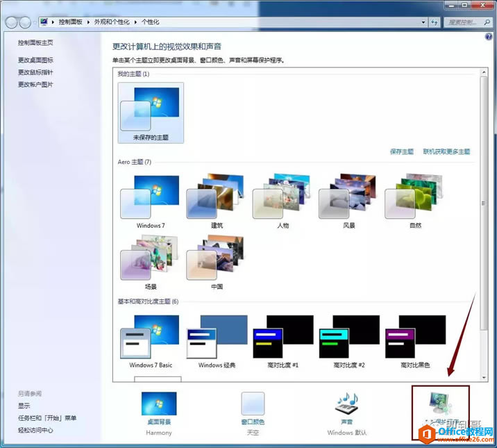Click the Forward navigation button
This screenshot has height=448, width=497.
[25, 22]
